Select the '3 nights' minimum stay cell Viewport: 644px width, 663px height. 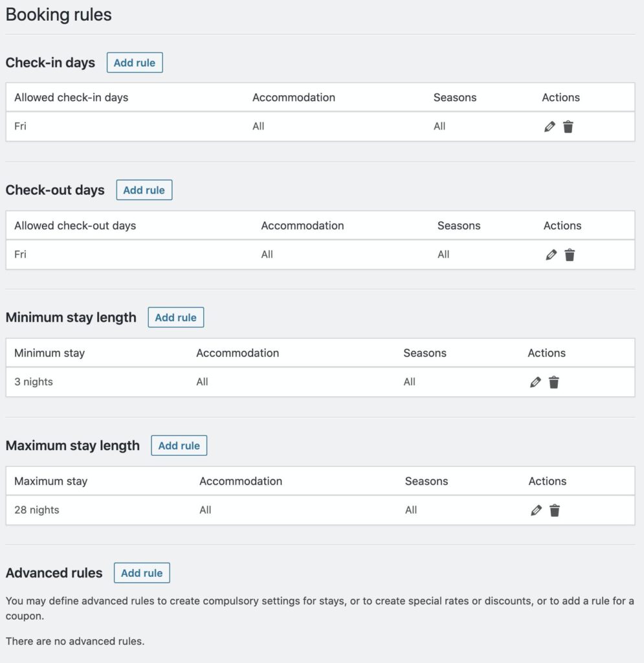pyautogui.click(x=34, y=382)
